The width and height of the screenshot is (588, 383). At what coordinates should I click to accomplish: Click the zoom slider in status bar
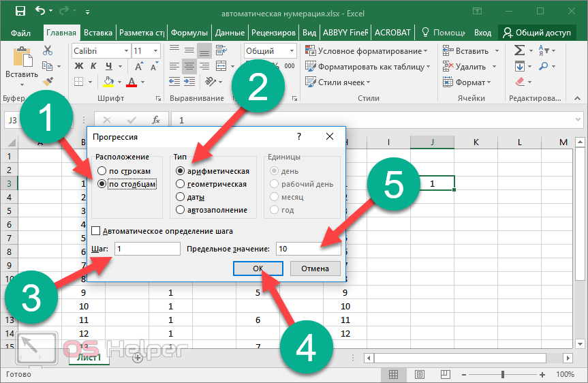click(502, 374)
